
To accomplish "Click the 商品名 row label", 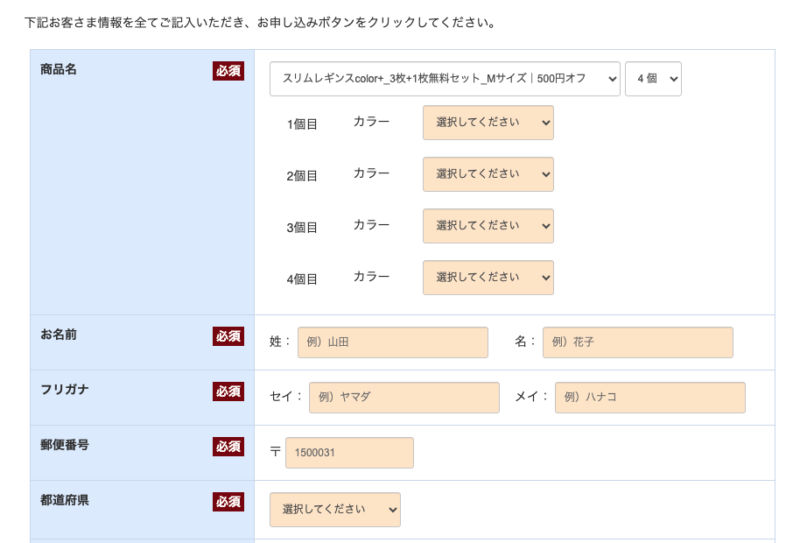I will click(x=59, y=69).
